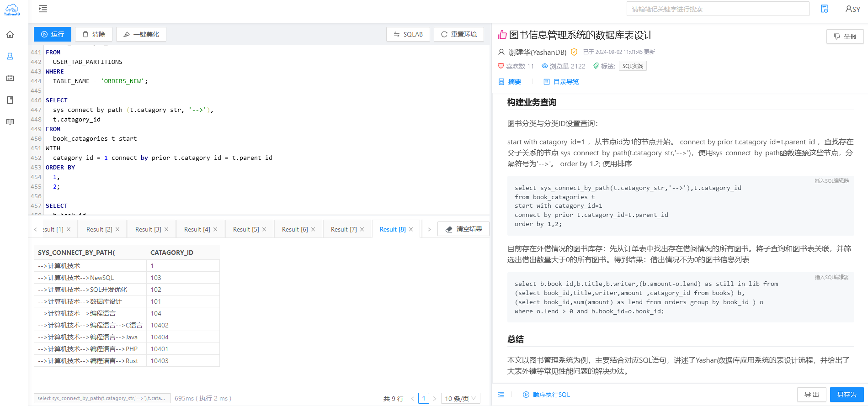Screen dimensions: 868x406
Task: Open the calendar icon in sidebar
Action: tap(10, 78)
